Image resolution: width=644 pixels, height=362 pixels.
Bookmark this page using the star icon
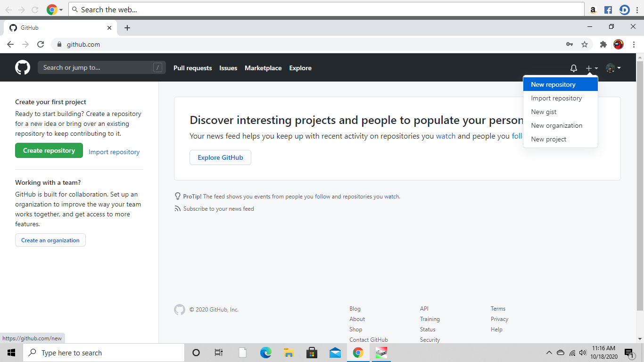tap(585, 44)
